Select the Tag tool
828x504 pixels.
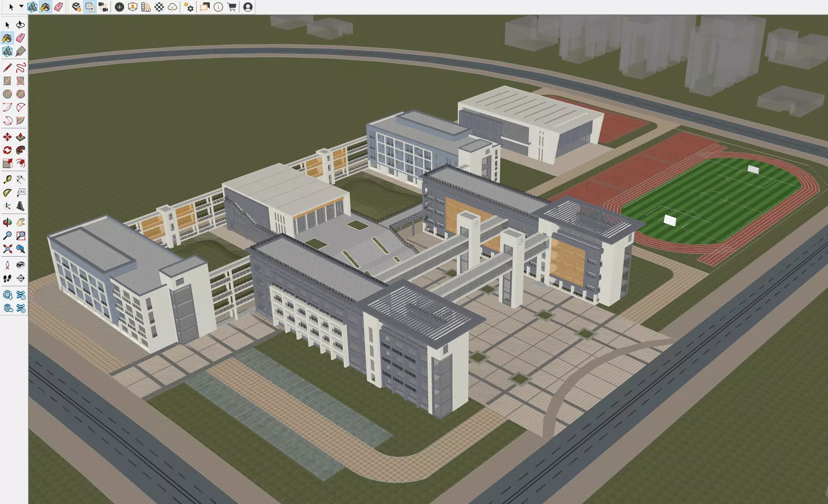[x=20, y=51]
